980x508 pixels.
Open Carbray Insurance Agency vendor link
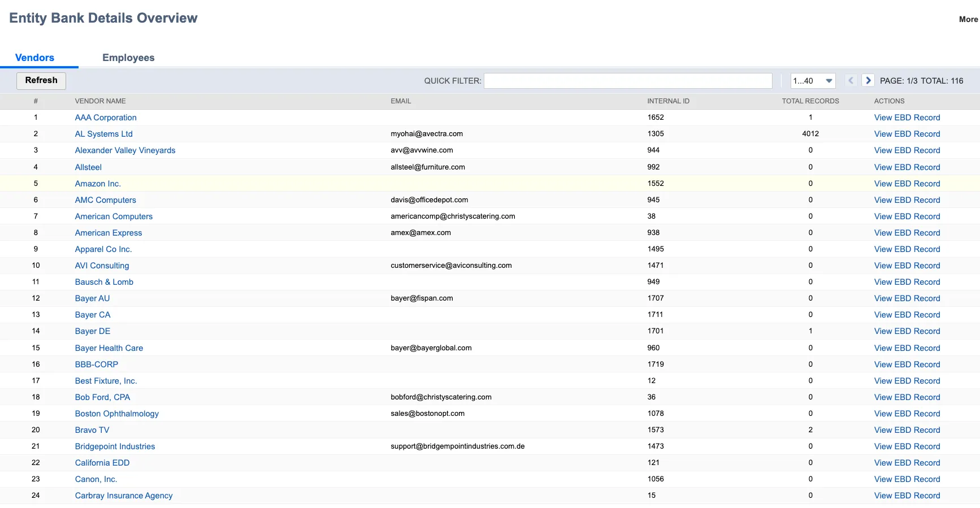(124, 496)
